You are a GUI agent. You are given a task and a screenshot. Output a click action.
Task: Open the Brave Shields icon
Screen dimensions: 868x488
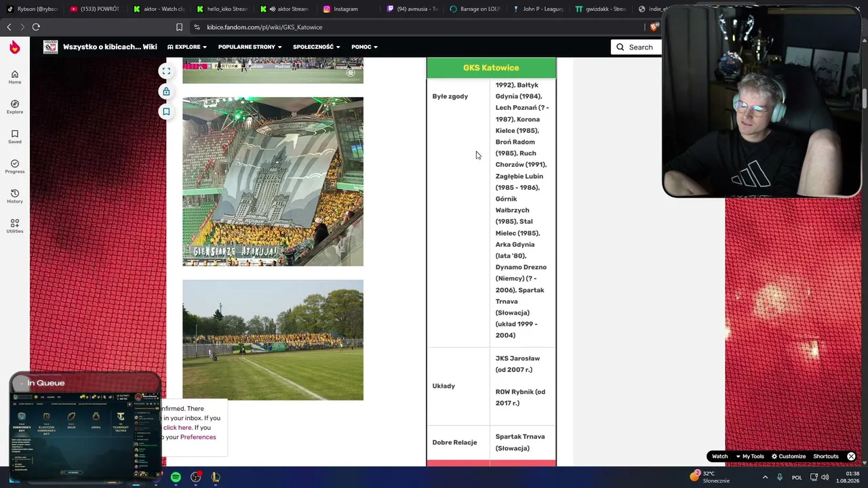pos(654,27)
